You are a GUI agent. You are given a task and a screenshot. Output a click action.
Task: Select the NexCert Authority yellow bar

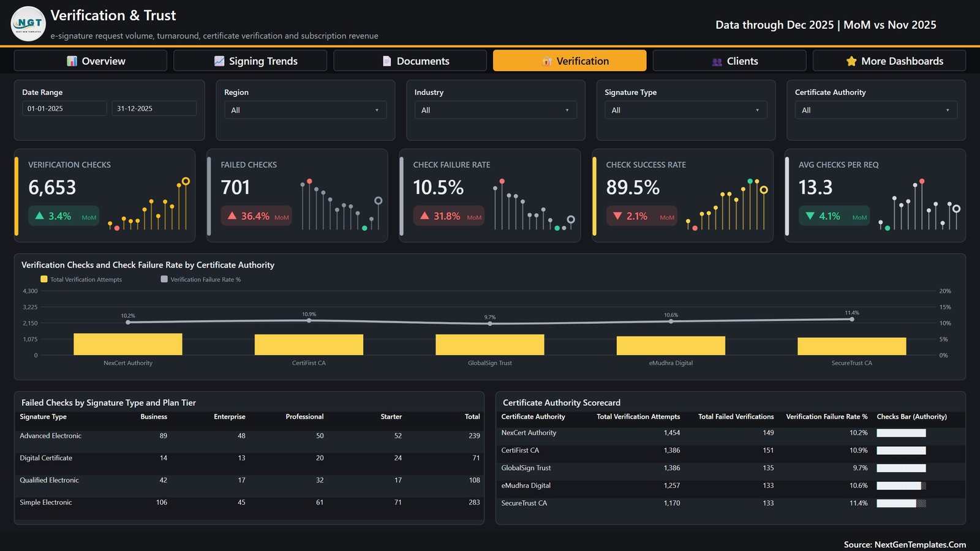pyautogui.click(x=128, y=344)
